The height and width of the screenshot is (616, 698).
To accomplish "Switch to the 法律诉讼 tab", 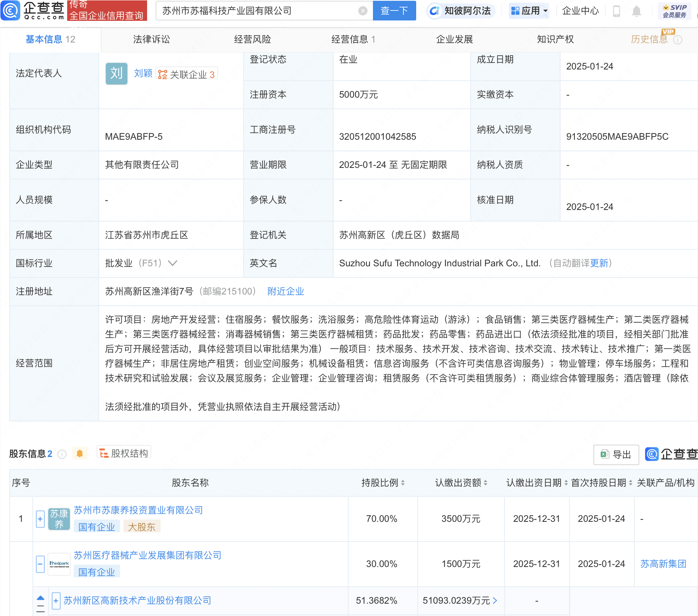I will pos(151,39).
